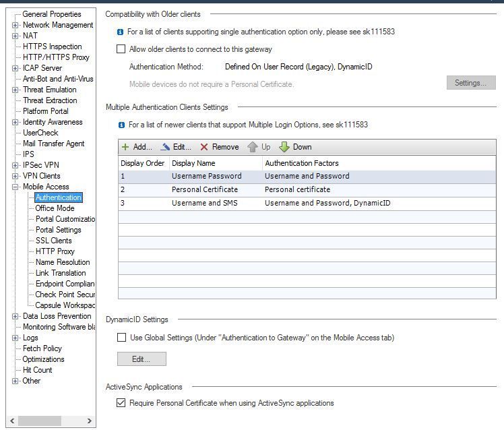Click the tree panel horizontal scrollbar

47,421
